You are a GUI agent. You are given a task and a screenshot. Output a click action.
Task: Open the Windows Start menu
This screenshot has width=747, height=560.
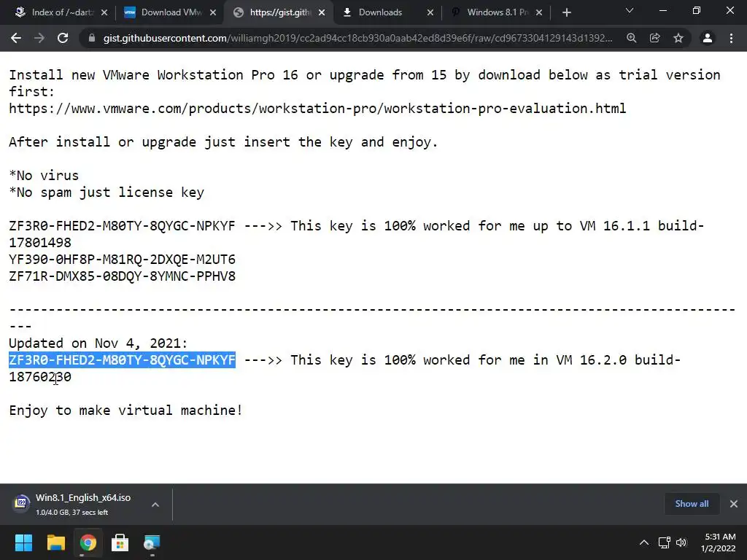click(23, 542)
